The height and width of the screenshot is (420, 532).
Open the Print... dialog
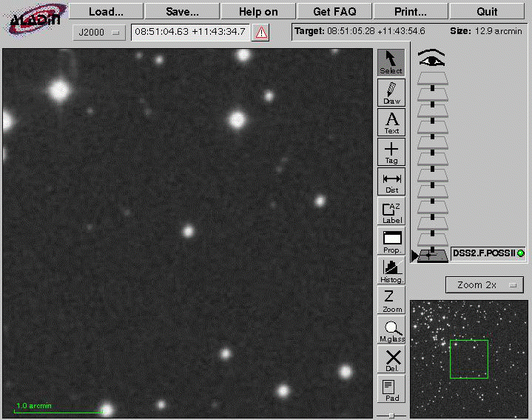click(x=411, y=12)
